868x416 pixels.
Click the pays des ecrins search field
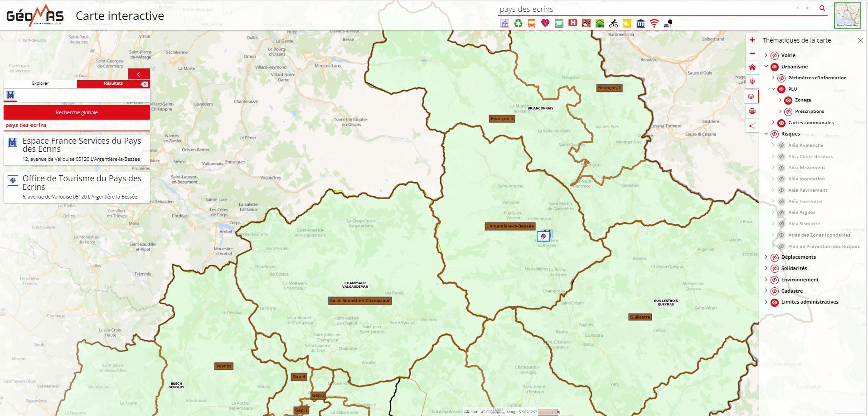(x=646, y=9)
